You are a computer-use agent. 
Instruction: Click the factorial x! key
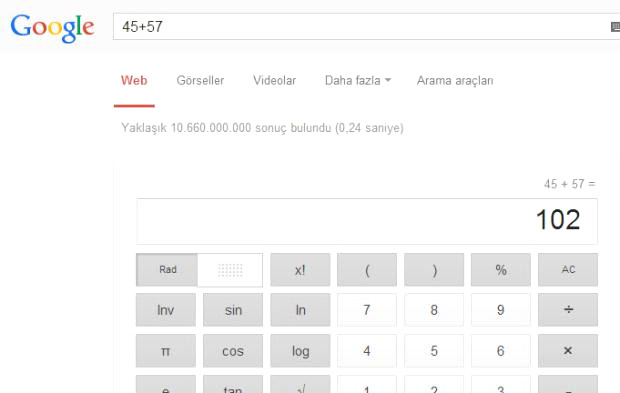pyautogui.click(x=300, y=270)
